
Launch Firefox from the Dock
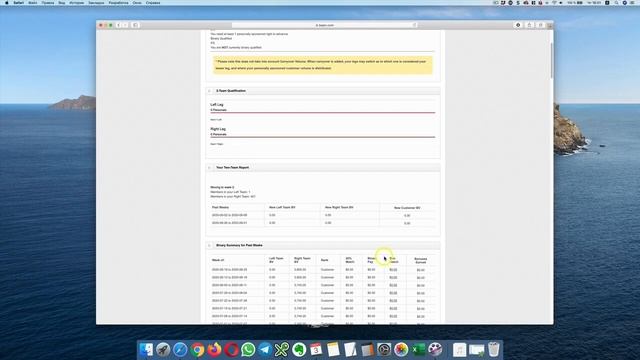coord(214,350)
